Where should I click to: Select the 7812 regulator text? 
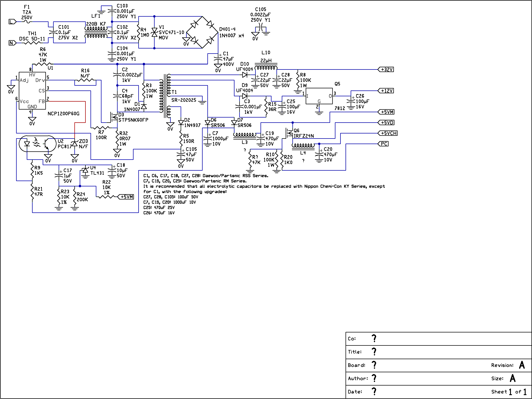click(x=340, y=108)
